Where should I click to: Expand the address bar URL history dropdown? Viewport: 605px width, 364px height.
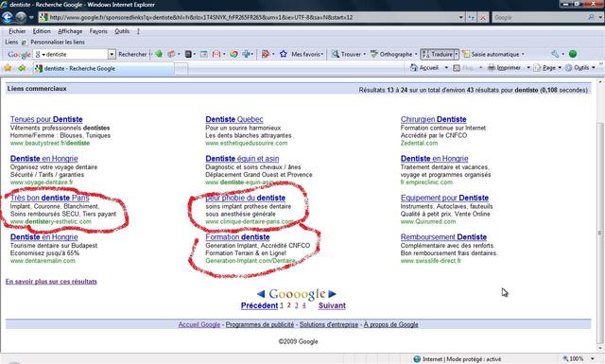[460, 17]
